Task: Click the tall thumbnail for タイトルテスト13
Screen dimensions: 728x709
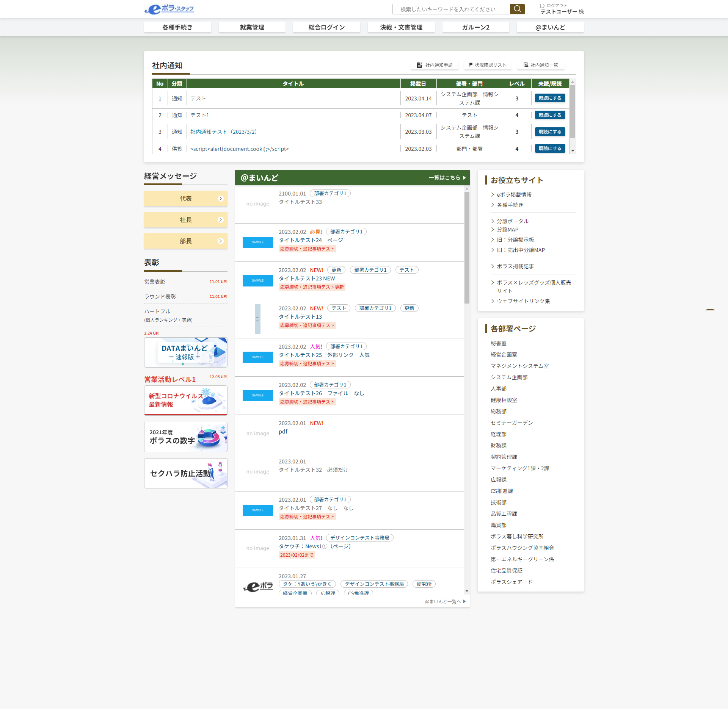Action: point(258,319)
